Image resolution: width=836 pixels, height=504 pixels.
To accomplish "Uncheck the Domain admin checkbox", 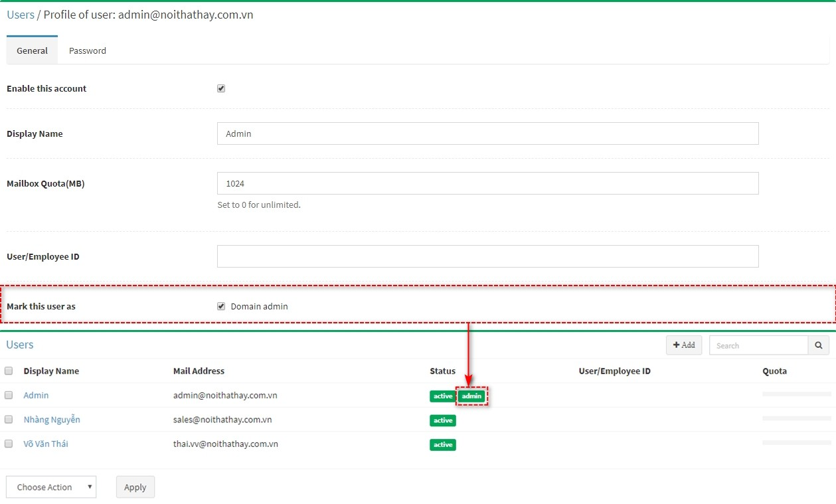I will point(221,306).
